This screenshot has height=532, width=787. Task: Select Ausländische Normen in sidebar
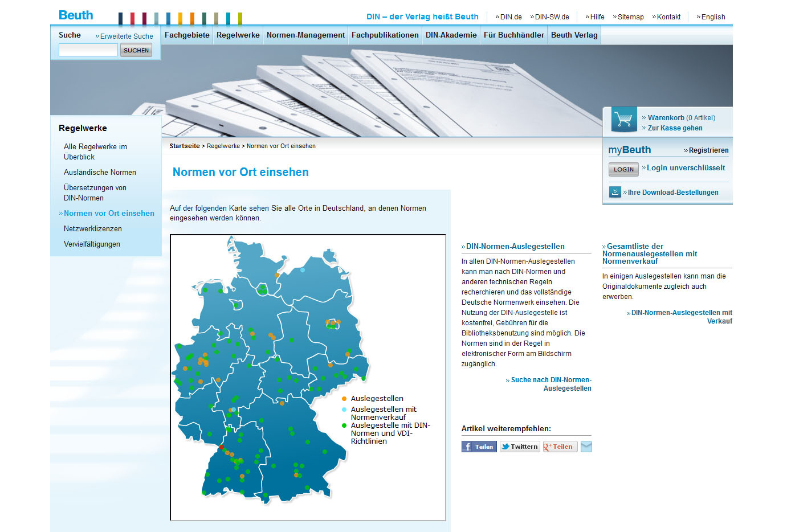click(100, 172)
